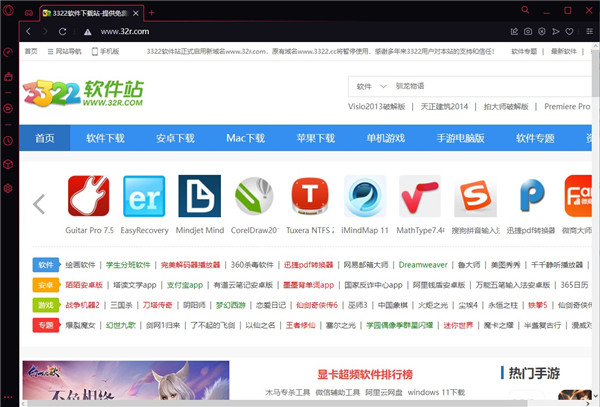Open the Mindjet Mind app icon
The height and width of the screenshot is (407, 600).
(199, 196)
